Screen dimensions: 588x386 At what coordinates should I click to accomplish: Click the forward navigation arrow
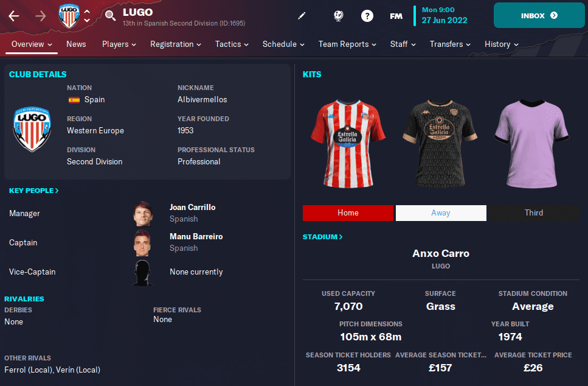(41, 16)
